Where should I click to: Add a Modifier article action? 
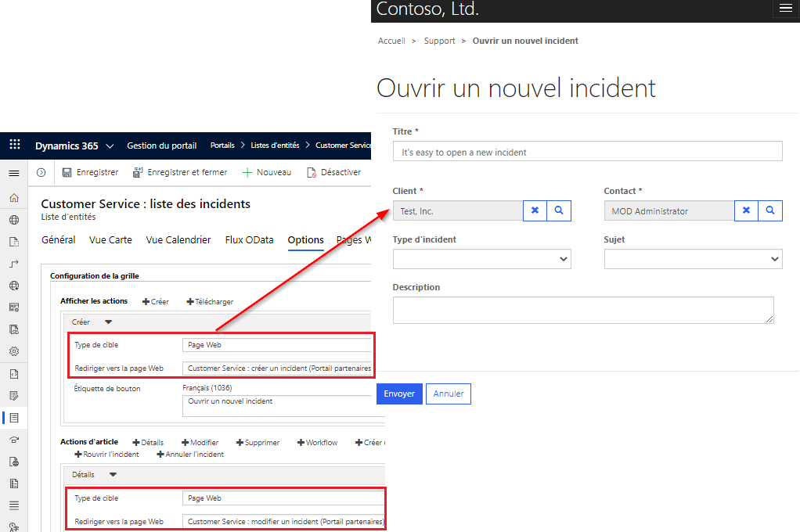tap(200, 442)
